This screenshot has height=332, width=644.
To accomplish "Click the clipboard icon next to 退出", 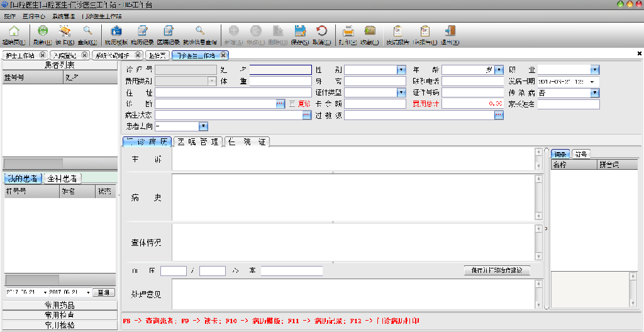I will pyautogui.click(x=425, y=31).
